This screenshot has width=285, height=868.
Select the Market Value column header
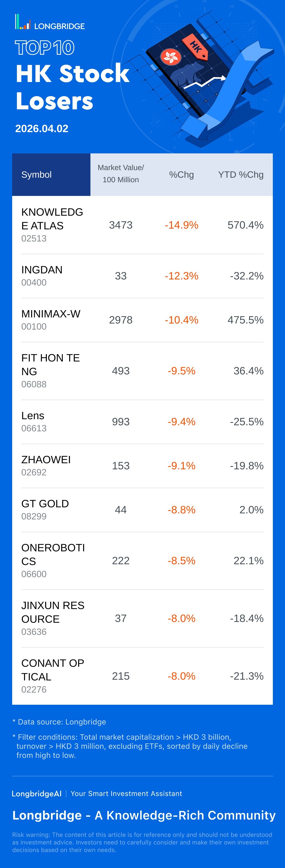(121, 174)
